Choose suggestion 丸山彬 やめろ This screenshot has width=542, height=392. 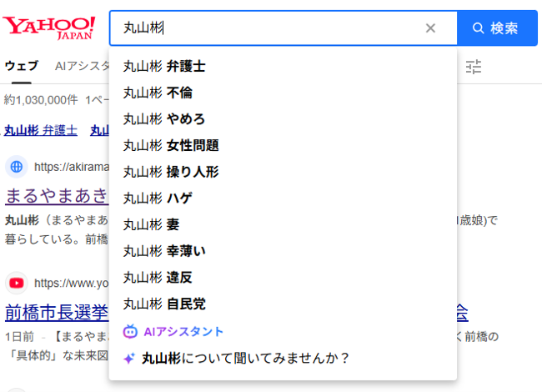tap(164, 119)
